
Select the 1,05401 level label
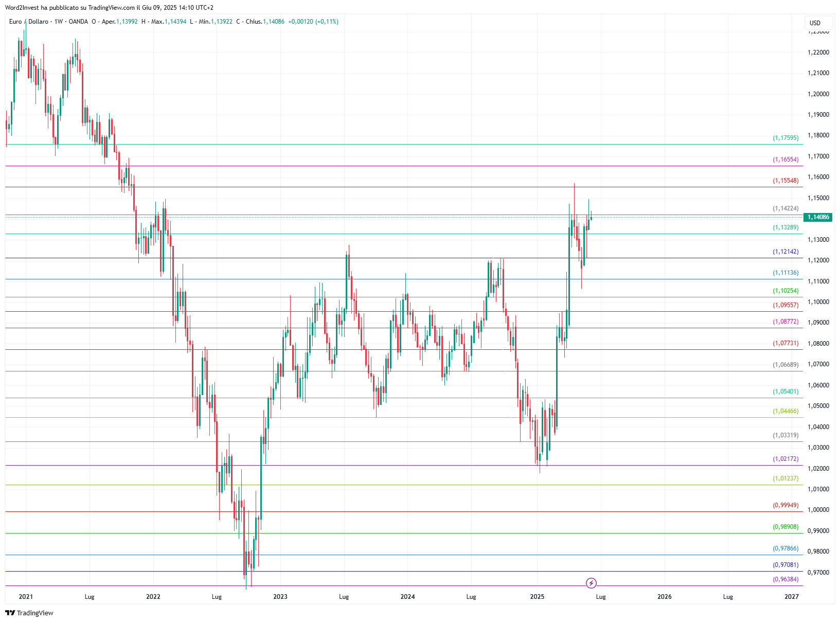pyautogui.click(x=785, y=392)
